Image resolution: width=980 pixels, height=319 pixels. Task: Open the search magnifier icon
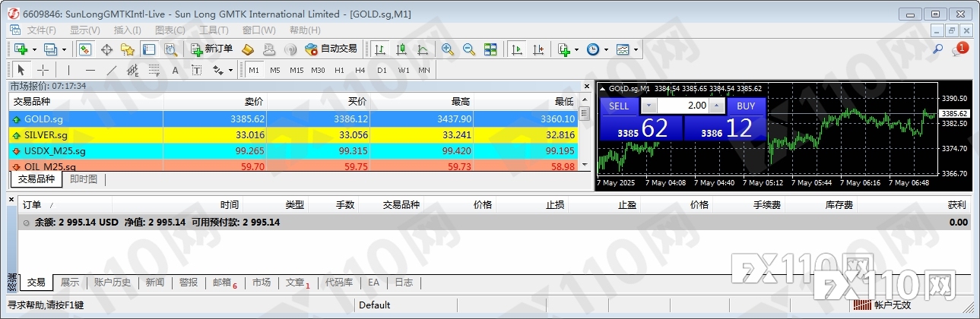pos(937,49)
